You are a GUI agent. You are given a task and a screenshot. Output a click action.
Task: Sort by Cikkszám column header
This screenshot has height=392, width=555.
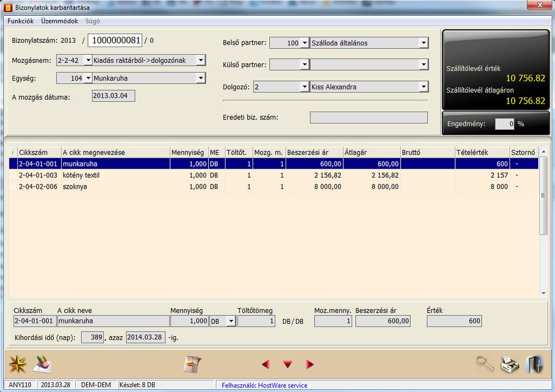40,152
